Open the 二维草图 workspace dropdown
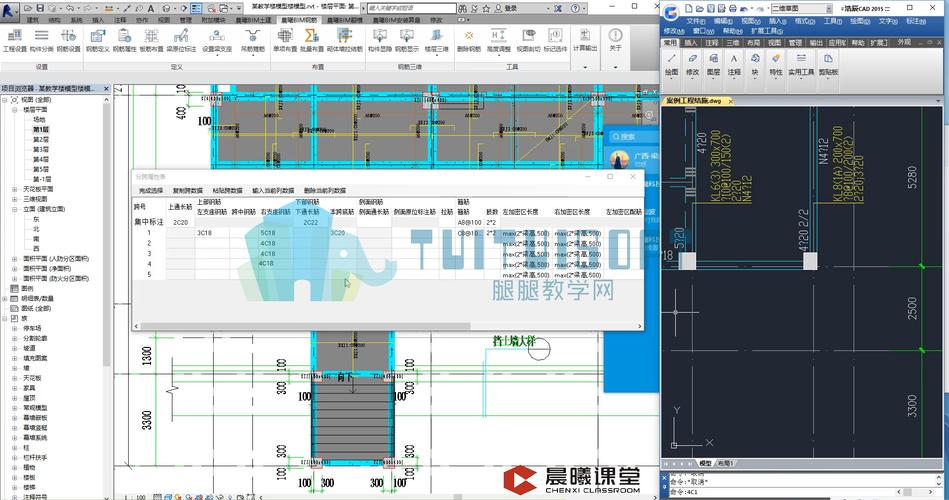The image size is (949, 500). 801,8
